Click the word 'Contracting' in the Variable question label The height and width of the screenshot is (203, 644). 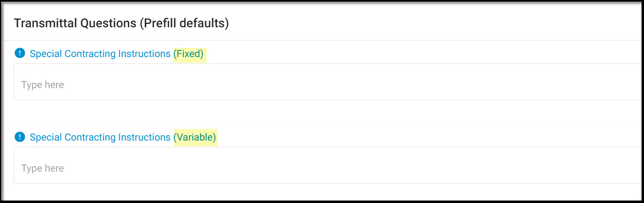(90, 137)
